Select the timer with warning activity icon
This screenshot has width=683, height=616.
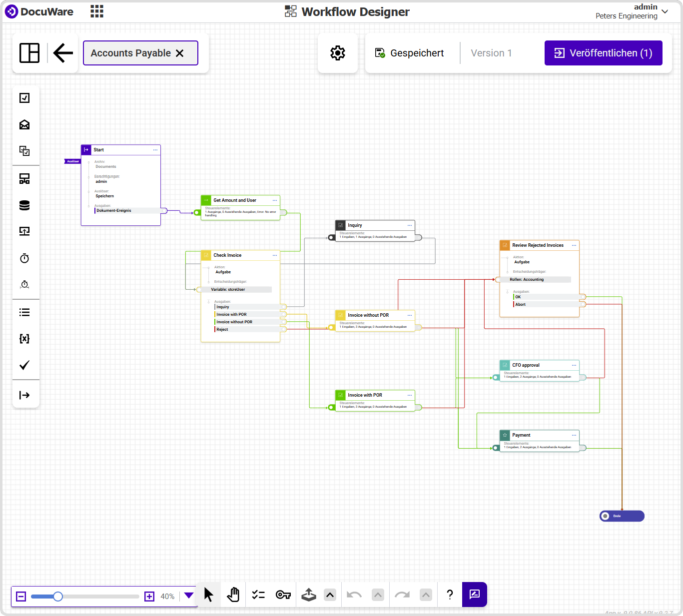(24, 284)
